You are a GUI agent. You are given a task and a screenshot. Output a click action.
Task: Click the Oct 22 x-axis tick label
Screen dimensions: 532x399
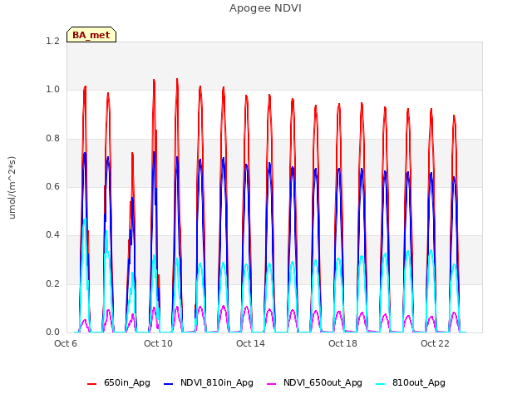435,343
